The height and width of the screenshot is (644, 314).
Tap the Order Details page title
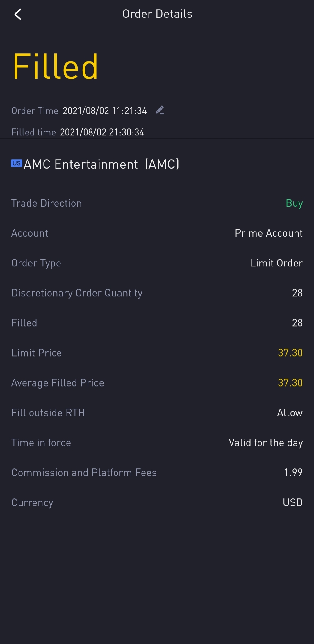pyautogui.click(x=157, y=14)
